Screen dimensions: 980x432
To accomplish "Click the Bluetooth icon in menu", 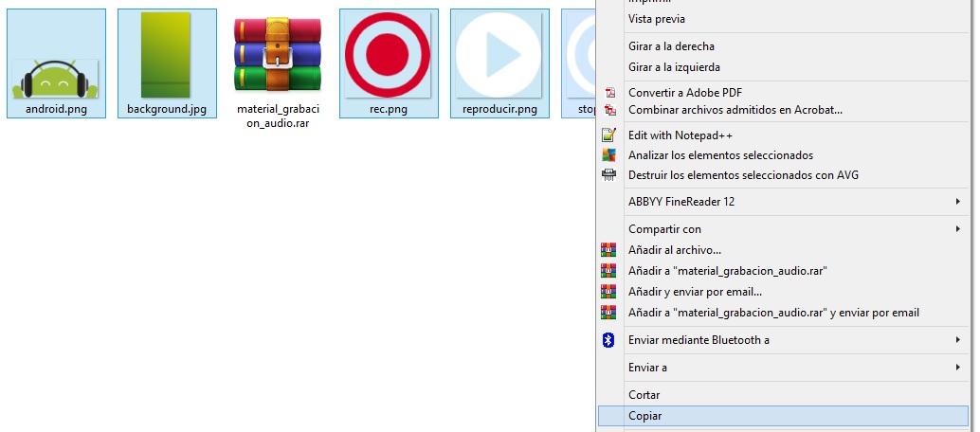I will 609,340.
